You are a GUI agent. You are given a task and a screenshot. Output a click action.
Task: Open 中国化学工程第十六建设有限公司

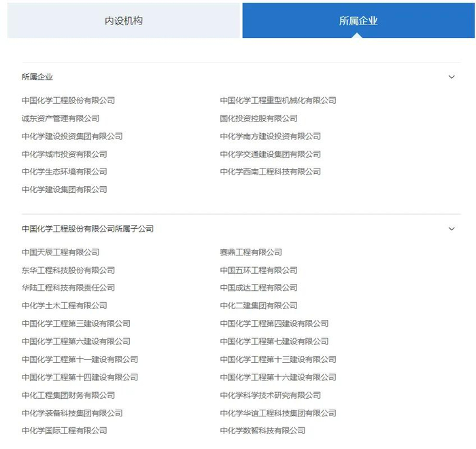pyautogui.click(x=278, y=377)
